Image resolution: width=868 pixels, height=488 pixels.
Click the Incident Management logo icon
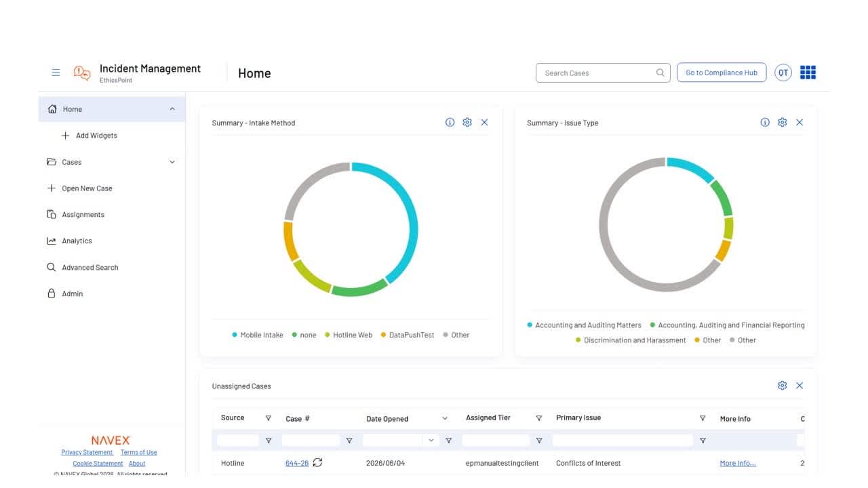click(x=82, y=73)
